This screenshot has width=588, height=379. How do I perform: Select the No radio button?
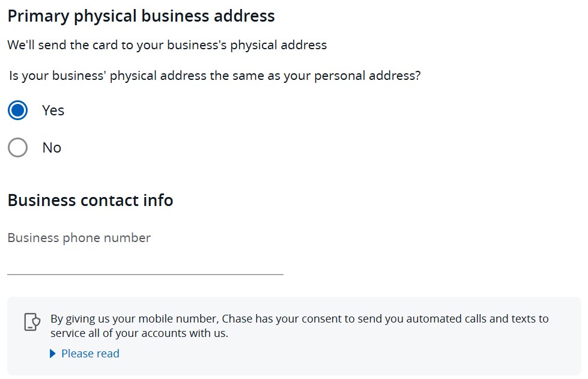(17, 147)
